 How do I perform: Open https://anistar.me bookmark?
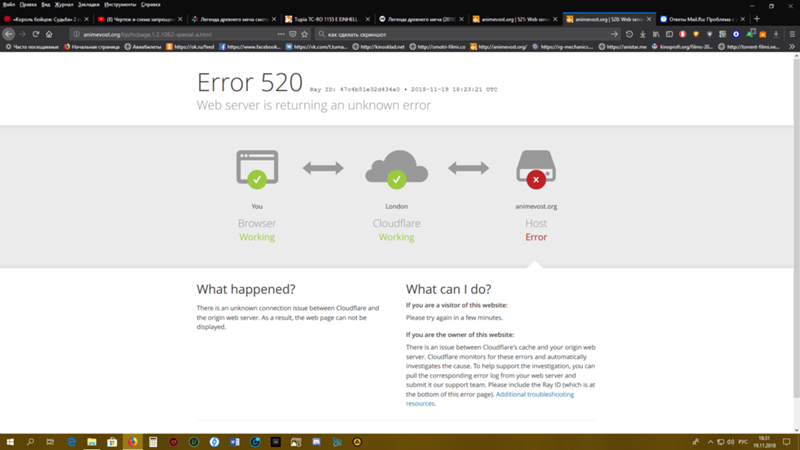point(622,46)
